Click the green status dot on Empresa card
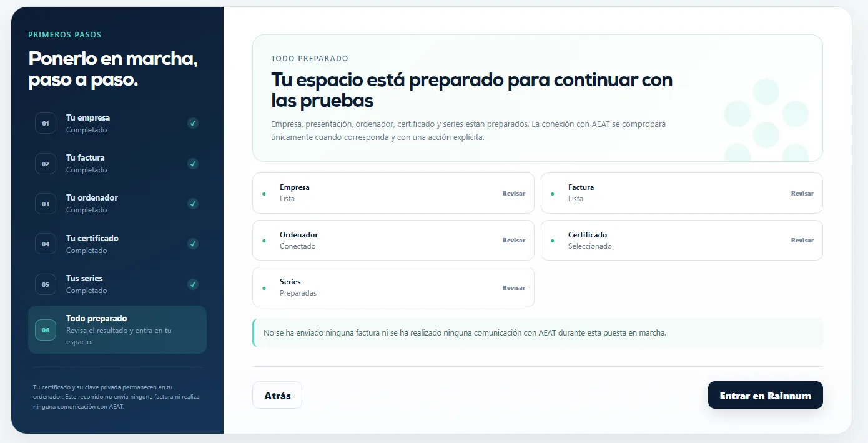This screenshot has height=443, width=868. tap(264, 194)
